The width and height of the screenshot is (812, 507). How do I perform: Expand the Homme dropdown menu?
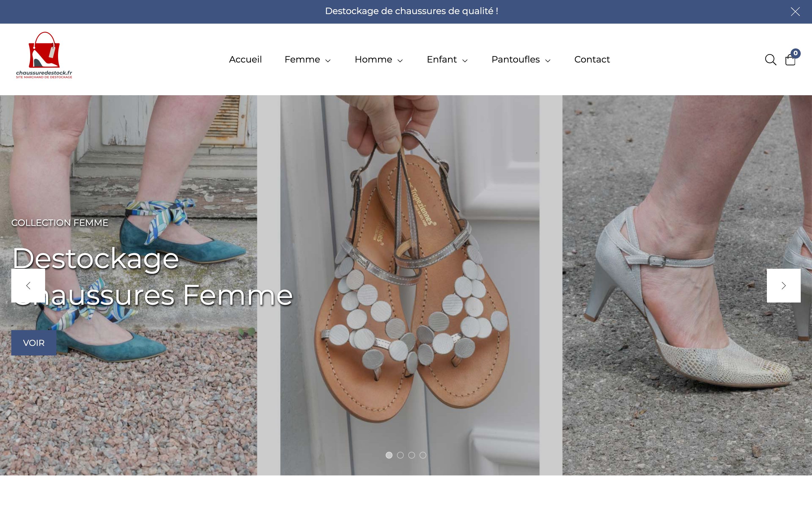coord(378,60)
